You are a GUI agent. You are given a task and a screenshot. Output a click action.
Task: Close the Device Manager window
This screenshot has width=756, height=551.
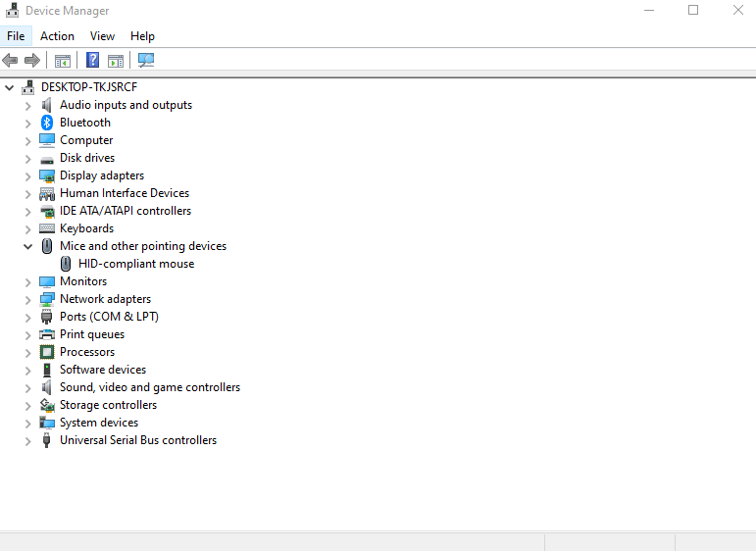coord(737,10)
